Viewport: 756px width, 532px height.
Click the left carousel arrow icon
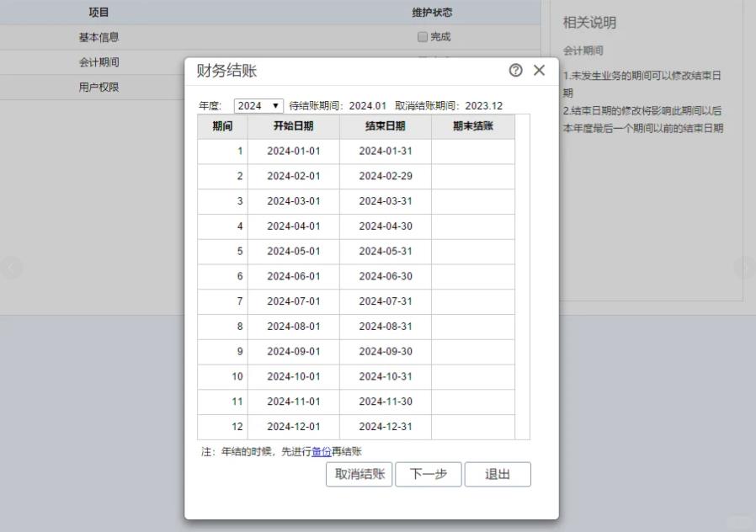(11, 268)
